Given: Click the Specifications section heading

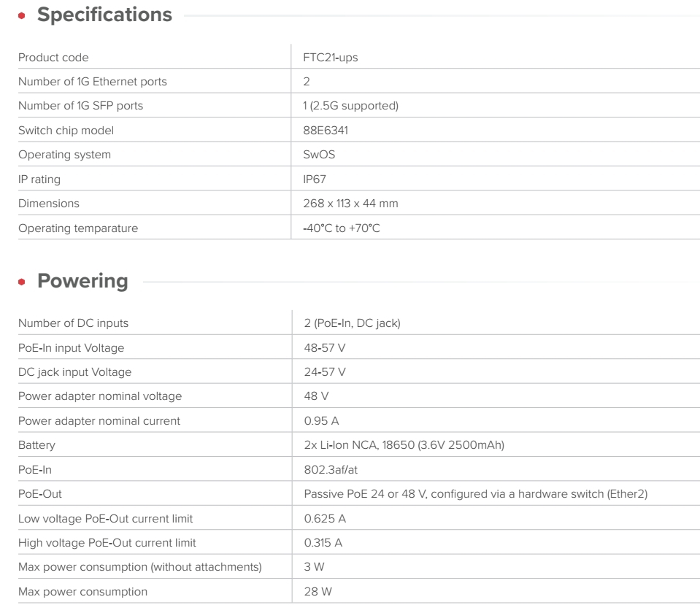Looking at the screenshot, I should click(x=104, y=15).
